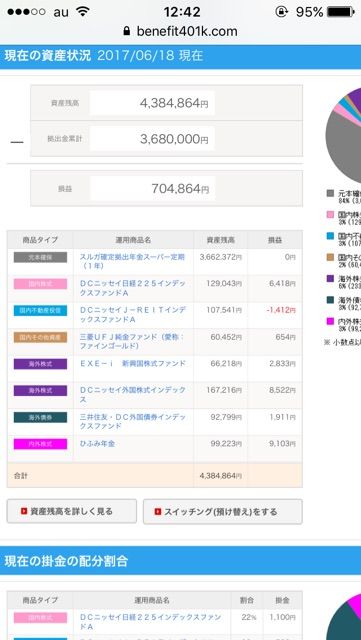Tap the benefit401k.com address bar
The image size is (361, 640).
(x=180, y=31)
